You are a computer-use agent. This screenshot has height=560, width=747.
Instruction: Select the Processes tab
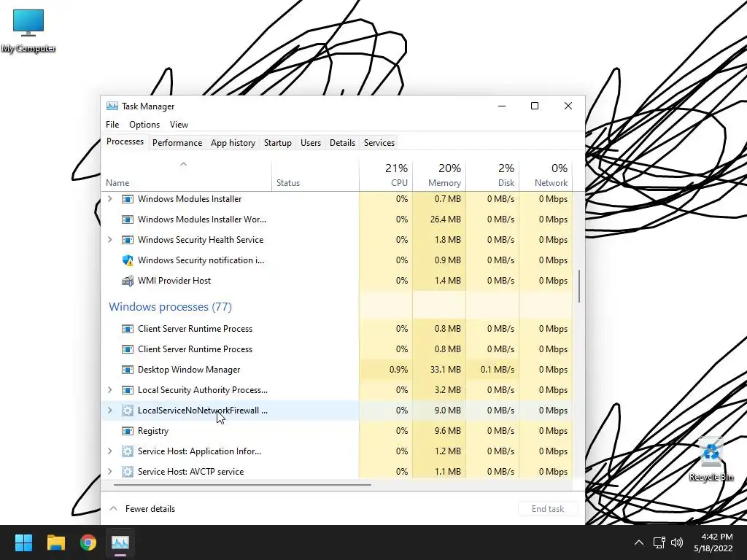tap(125, 142)
